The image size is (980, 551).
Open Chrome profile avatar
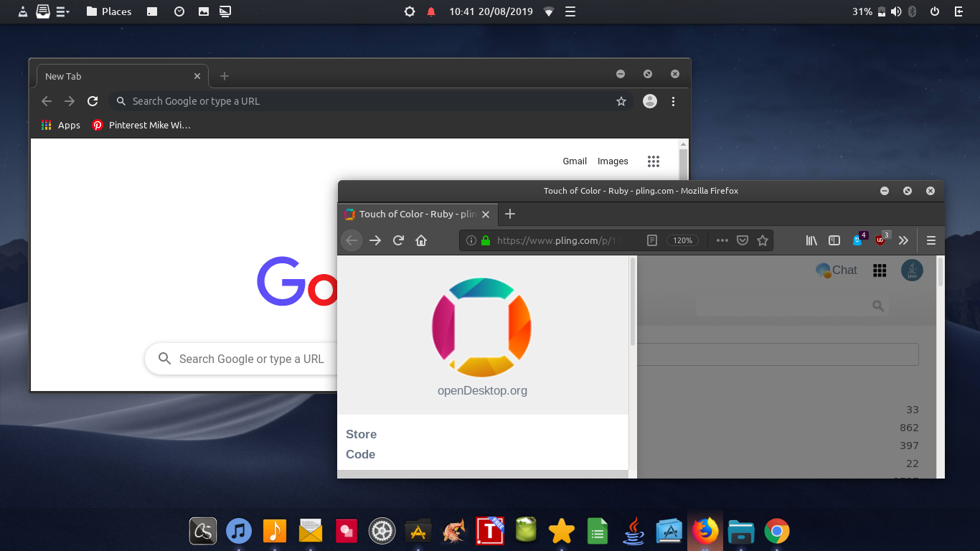[x=650, y=101]
